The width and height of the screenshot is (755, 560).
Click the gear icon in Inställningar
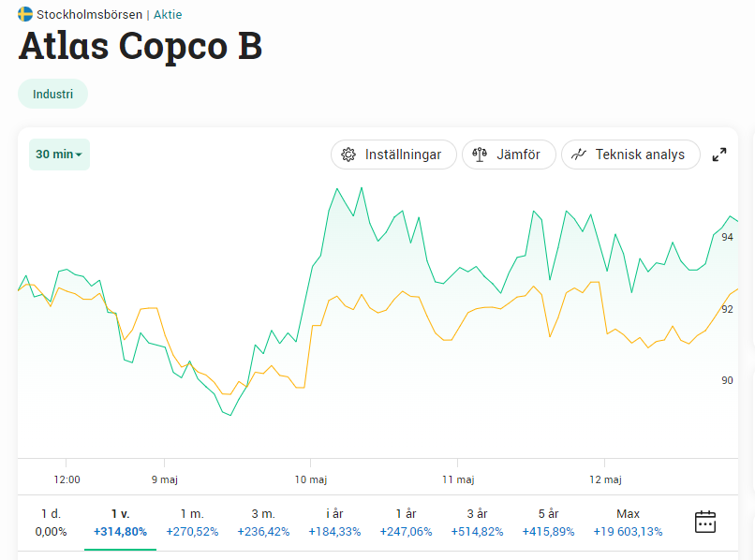(348, 155)
